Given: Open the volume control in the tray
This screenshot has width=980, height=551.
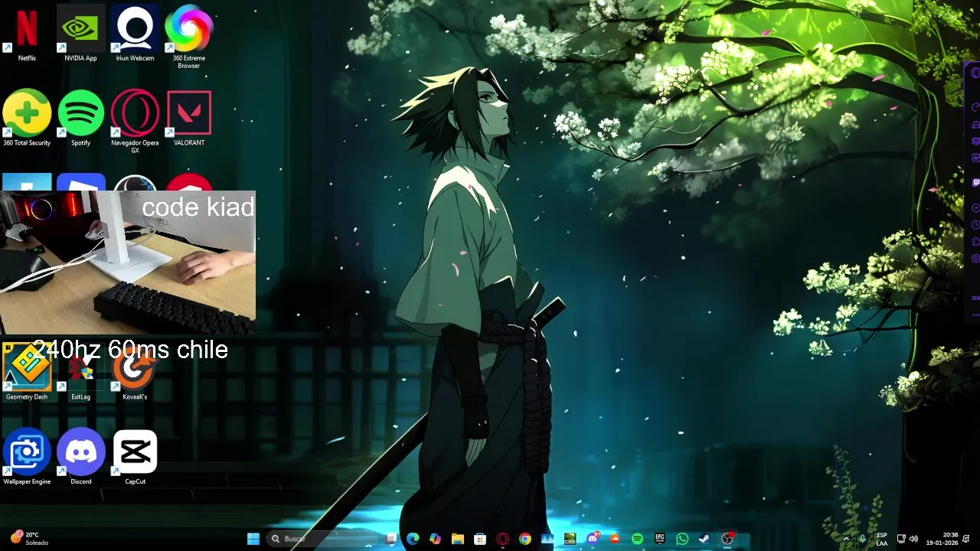Looking at the screenshot, I should click(913, 539).
